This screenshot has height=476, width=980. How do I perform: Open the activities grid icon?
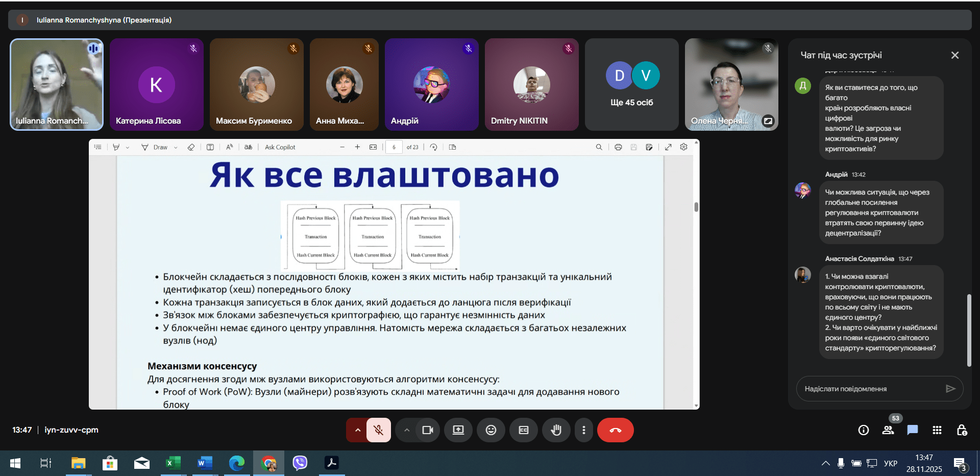click(x=937, y=430)
